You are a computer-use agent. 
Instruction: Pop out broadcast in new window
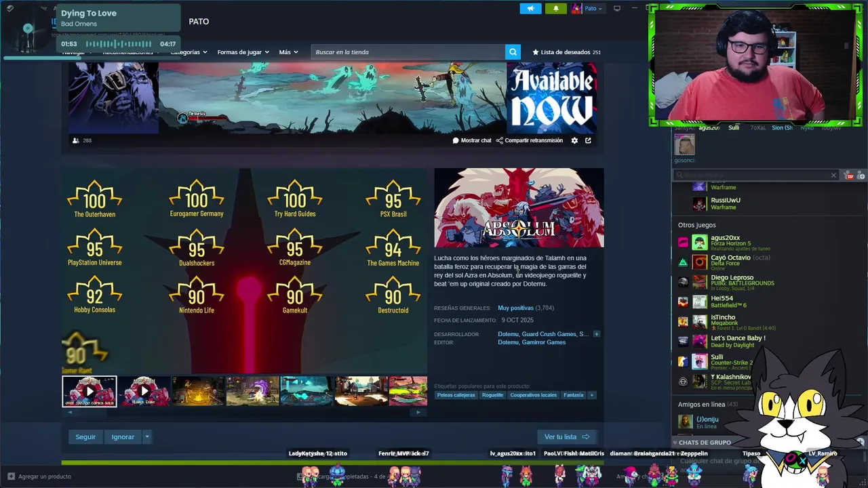[x=588, y=140]
